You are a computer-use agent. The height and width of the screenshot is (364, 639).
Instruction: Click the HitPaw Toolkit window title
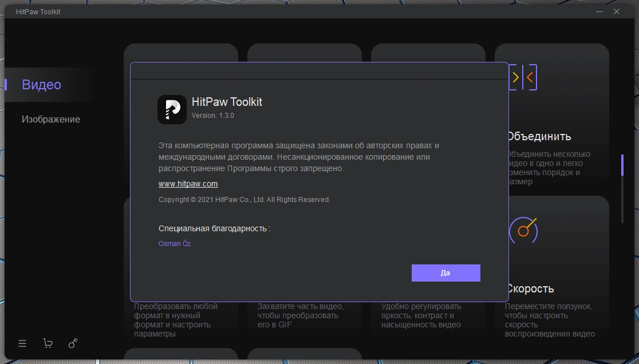[x=38, y=12]
